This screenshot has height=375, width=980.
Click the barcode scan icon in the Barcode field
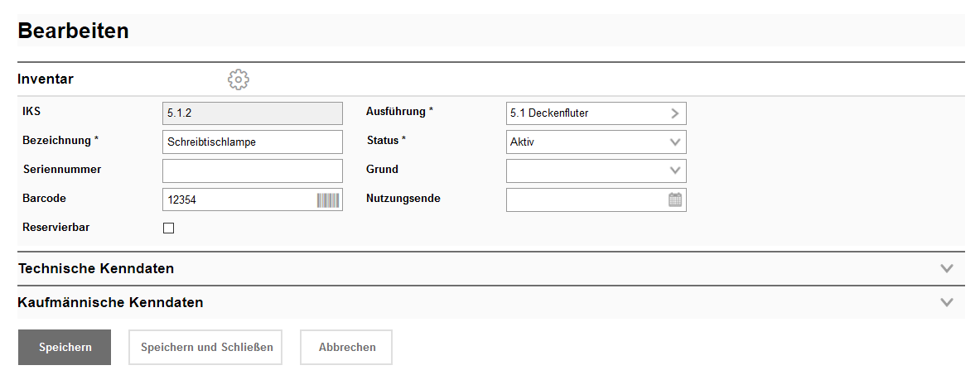point(328,200)
